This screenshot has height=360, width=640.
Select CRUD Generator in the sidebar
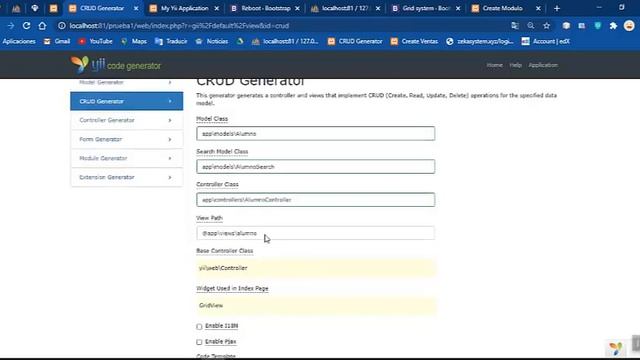coord(127,101)
